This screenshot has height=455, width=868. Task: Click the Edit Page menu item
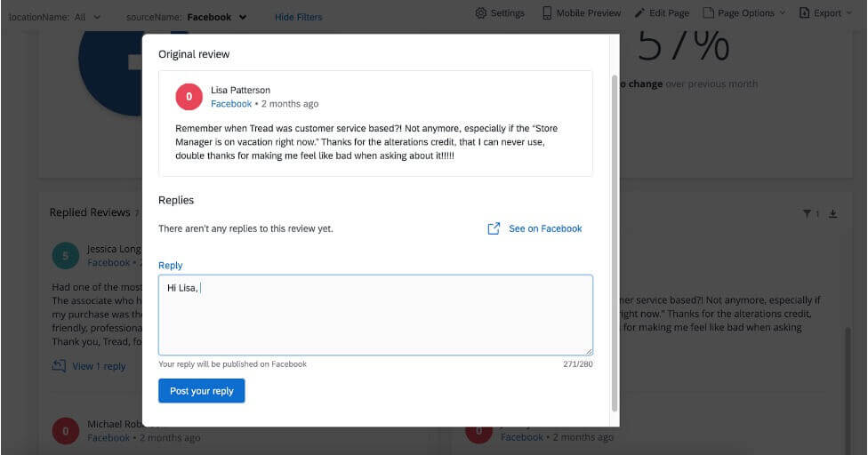[662, 12]
